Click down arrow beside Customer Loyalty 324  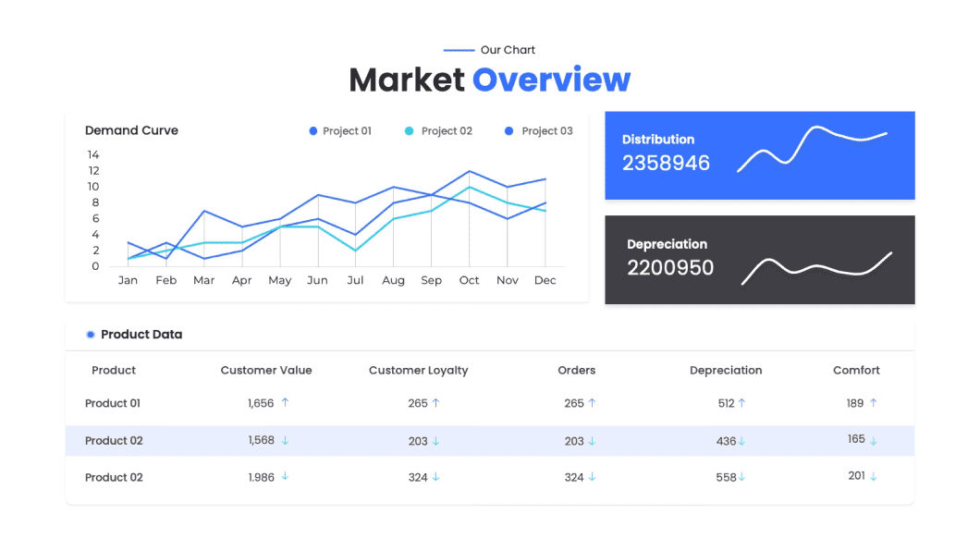click(x=435, y=477)
